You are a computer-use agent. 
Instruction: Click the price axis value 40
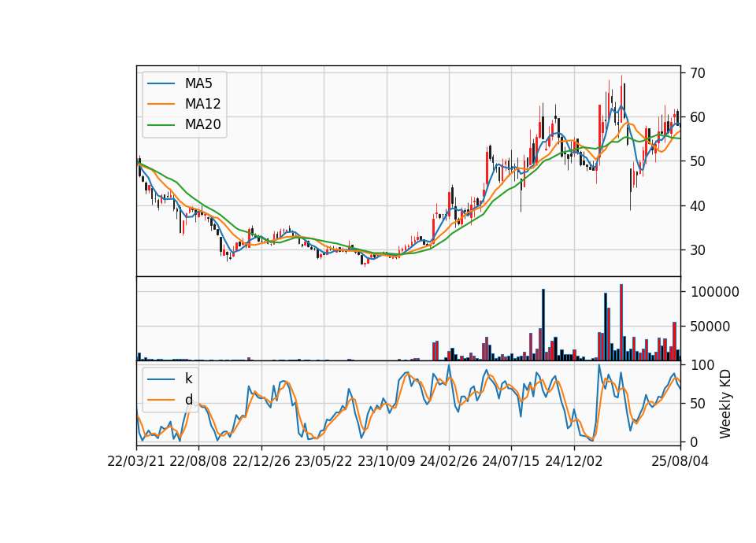697,205
